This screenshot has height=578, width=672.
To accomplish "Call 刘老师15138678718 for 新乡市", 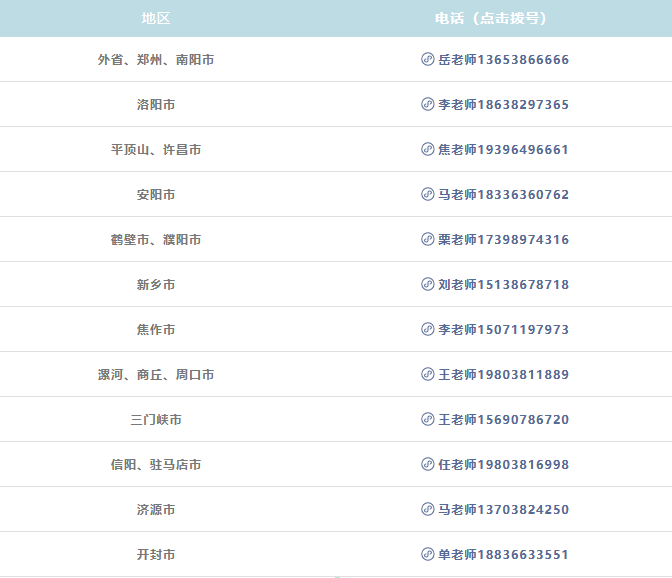I will pos(503,285).
